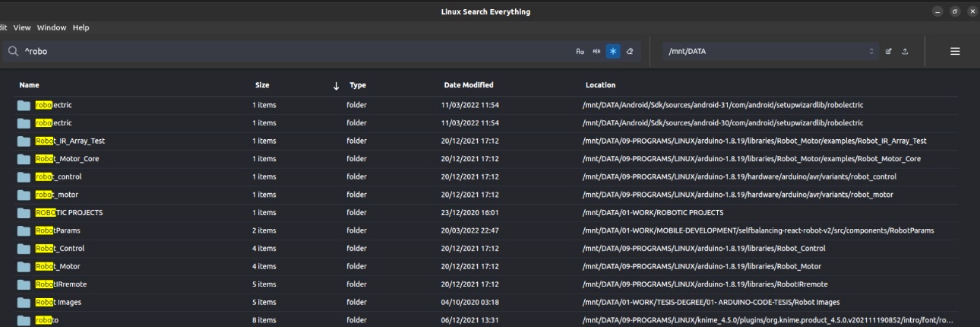Sort results by the Location column
The height and width of the screenshot is (327, 980).
click(x=600, y=85)
